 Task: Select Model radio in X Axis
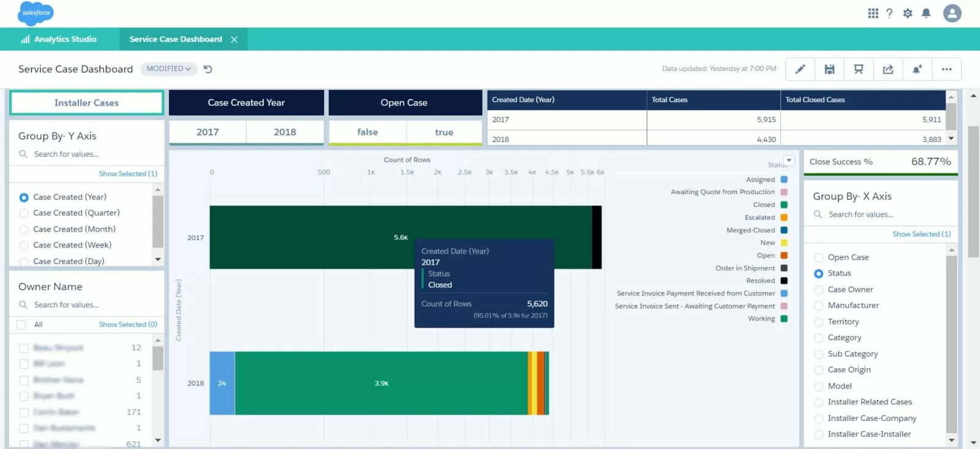click(818, 386)
